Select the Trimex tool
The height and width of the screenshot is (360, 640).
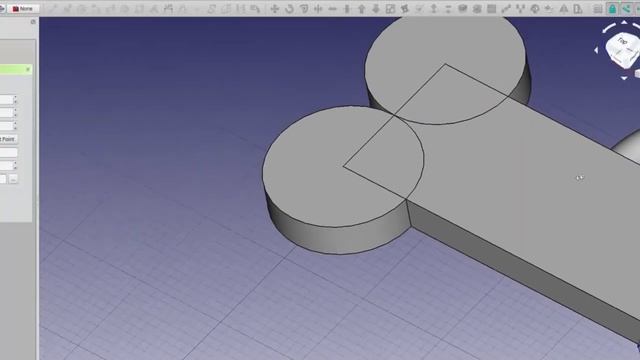(318, 9)
